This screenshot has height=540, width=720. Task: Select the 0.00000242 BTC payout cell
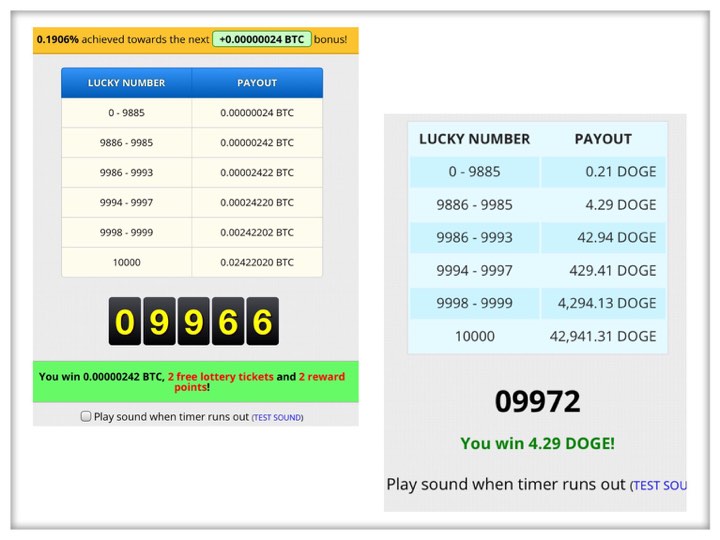257,142
